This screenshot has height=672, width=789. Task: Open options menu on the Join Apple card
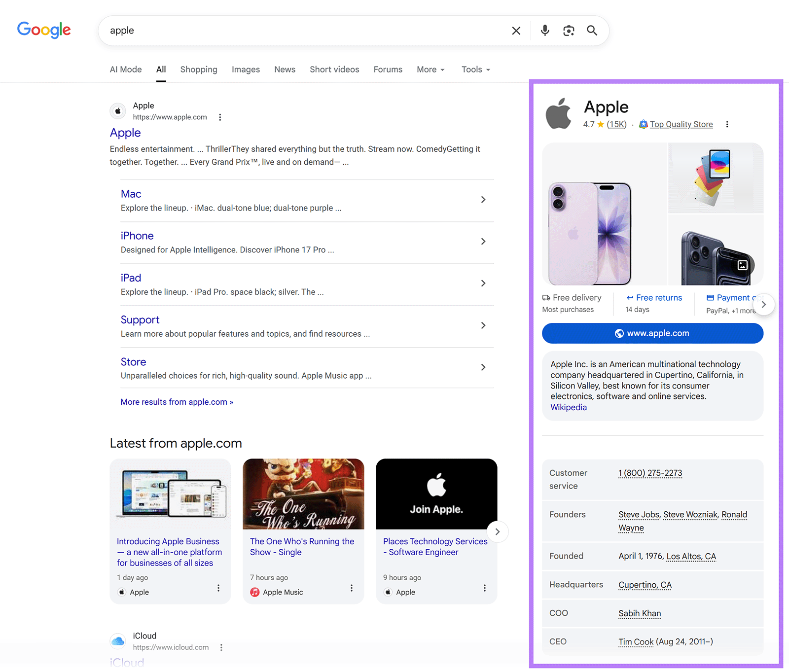[x=485, y=588]
